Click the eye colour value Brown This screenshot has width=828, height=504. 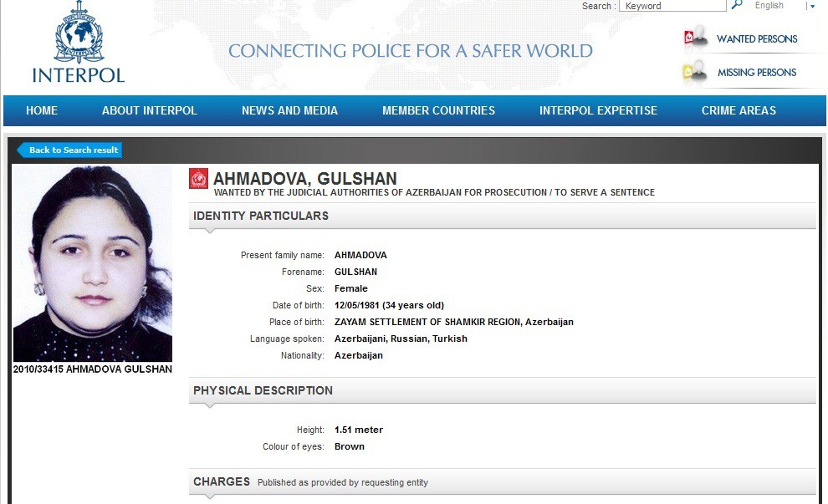pyautogui.click(x=350, y=446)
